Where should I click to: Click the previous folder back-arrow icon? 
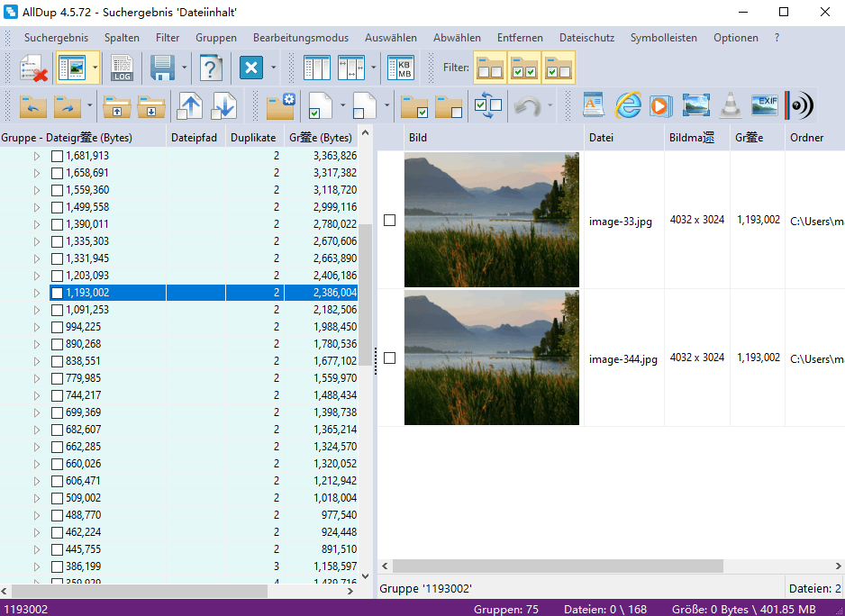32,105
